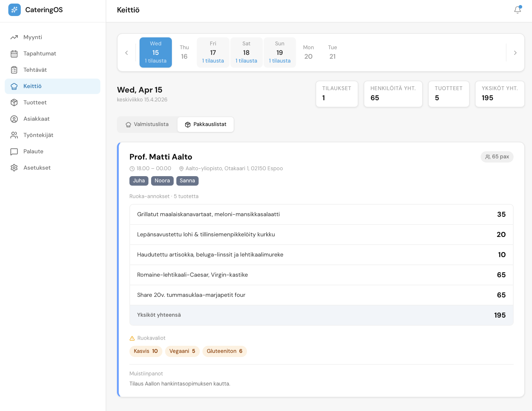532x411 pixels.
Task: Select the Pakkauslistat tab
Action: (x=205, y=125)
